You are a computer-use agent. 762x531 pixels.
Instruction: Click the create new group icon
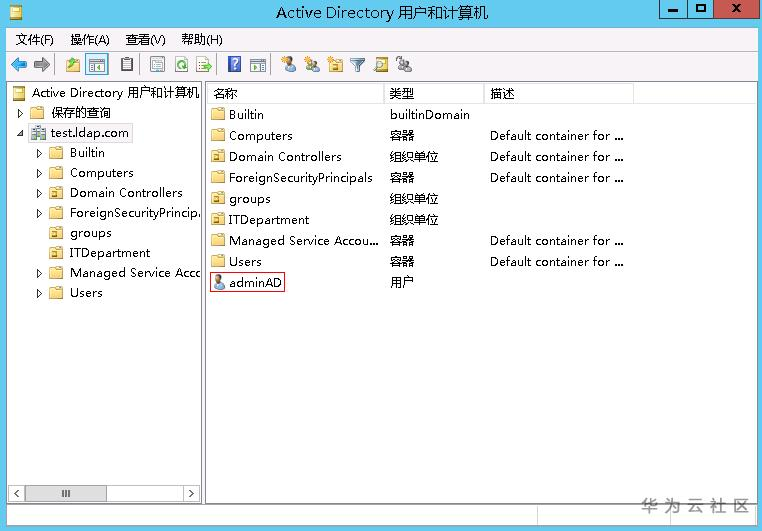[x=312, y=65]
